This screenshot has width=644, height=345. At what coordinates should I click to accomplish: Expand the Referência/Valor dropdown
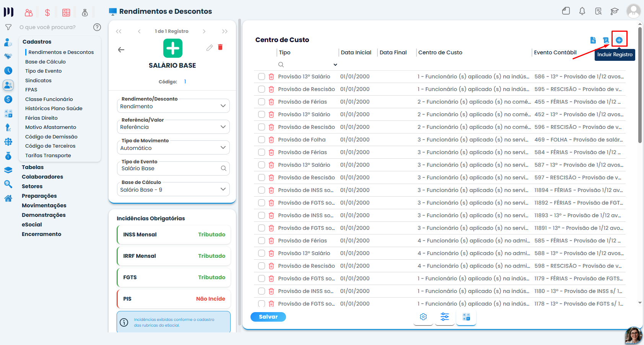[x=223, y=127]
